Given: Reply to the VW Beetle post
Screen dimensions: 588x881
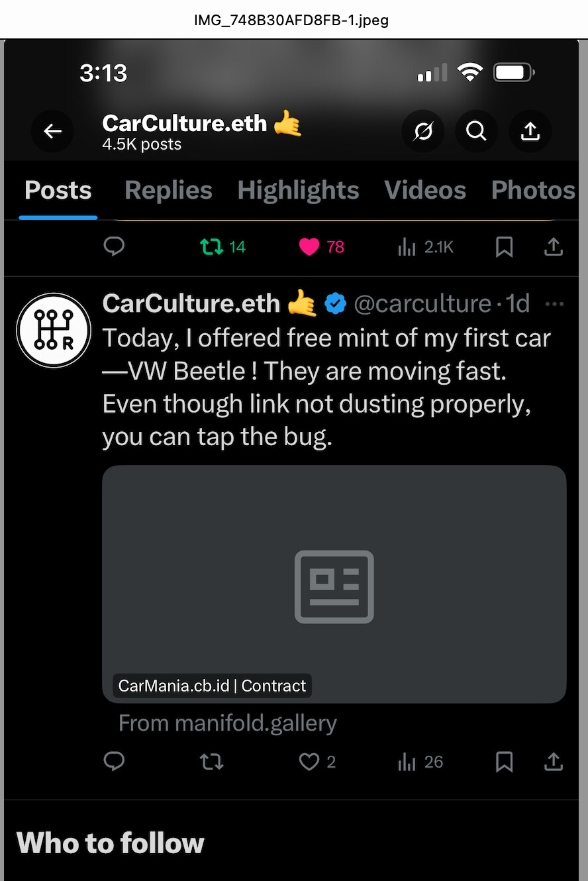Looking at the screenshot, I should 114,762.
